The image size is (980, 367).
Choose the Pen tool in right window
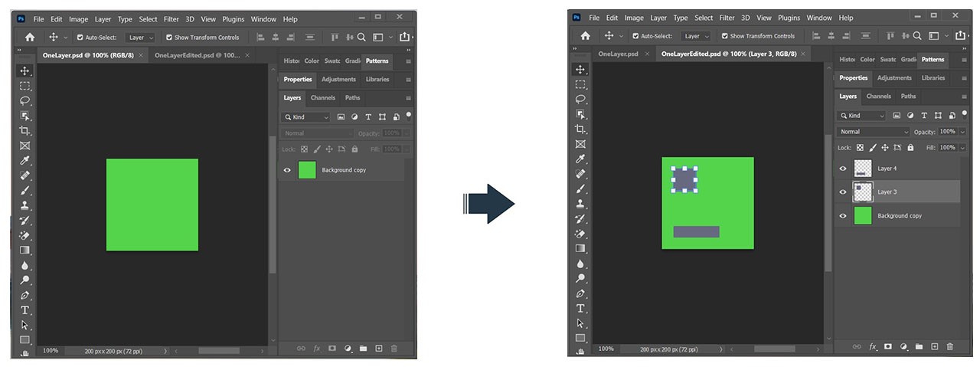580,293
